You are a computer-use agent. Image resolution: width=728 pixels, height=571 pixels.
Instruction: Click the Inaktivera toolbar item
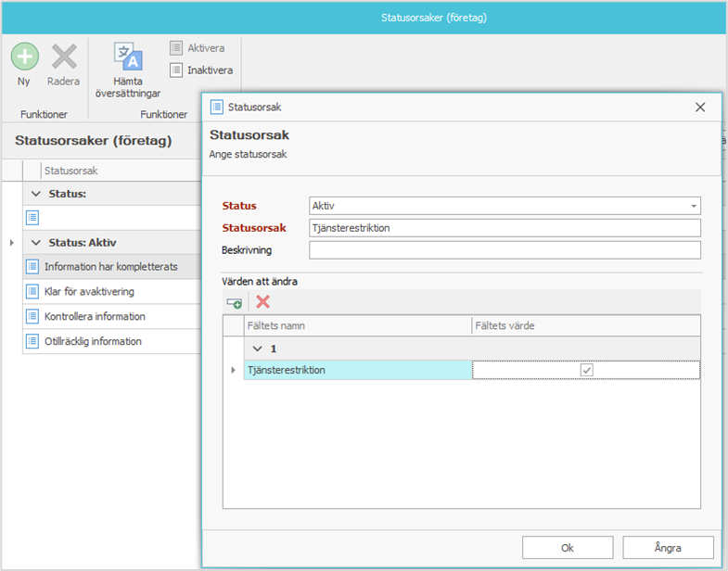[x=200, y=70]
